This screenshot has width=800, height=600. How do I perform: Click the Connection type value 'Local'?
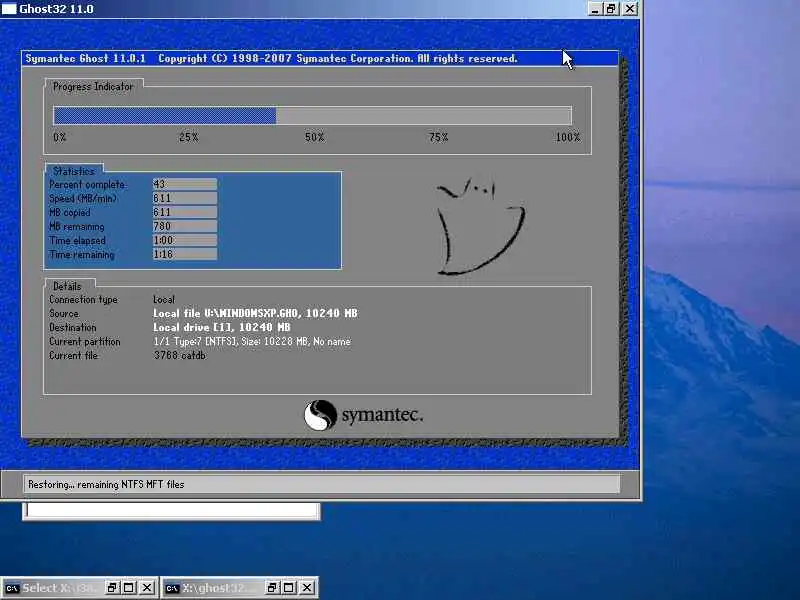pos(164,299)
